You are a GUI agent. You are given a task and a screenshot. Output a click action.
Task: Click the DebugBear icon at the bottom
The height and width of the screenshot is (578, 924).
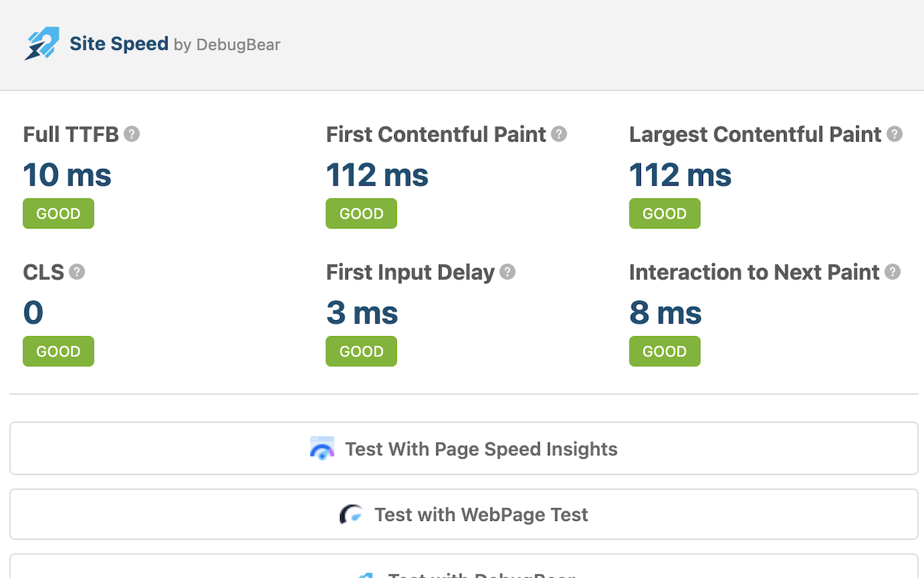[x=365, y=574]
